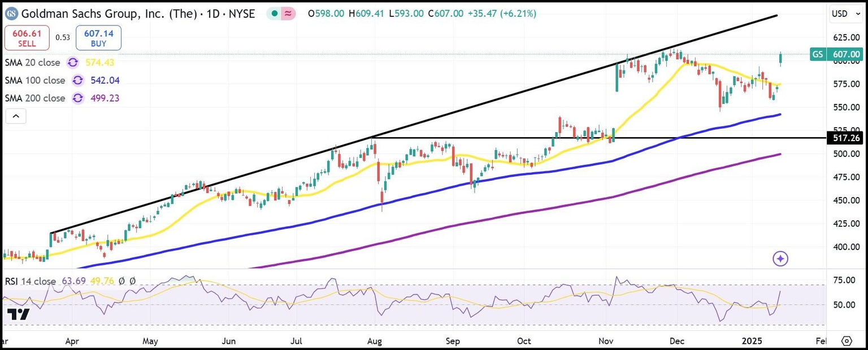Click the Jul label on time axis
Screen dimensions: 868x350
(x=296, y=342)
